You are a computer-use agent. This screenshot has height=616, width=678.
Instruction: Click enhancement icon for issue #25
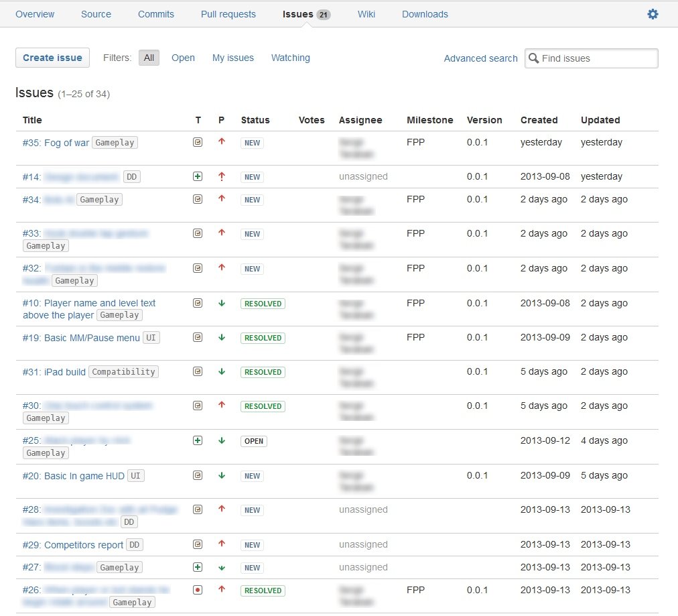(x=198, y=440)
